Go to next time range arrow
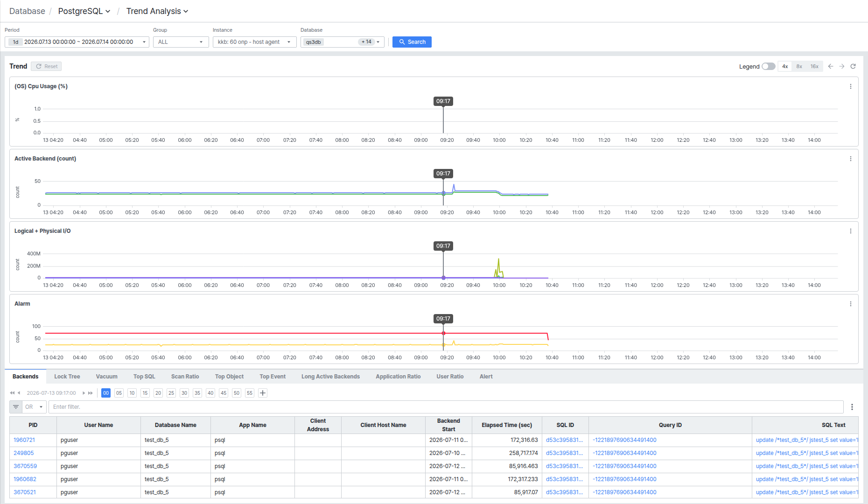Screen dimensions: 868x504 tap(842, 66)
